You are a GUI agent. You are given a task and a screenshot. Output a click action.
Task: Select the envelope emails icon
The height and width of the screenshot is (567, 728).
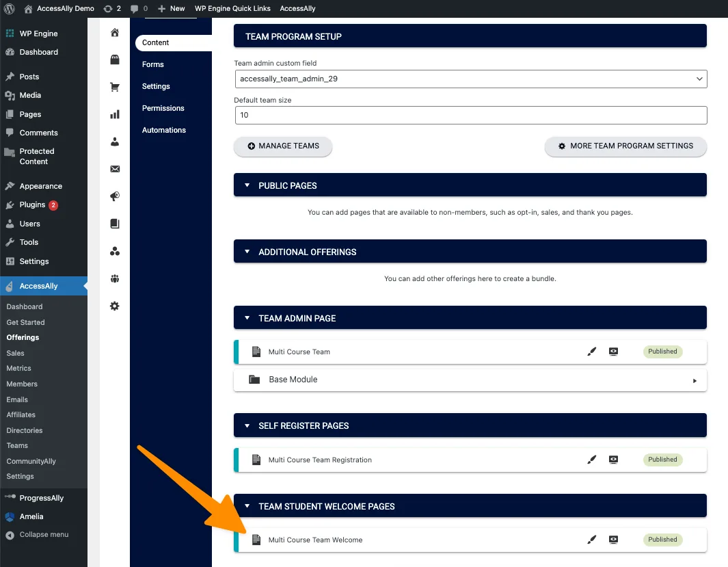coord(115,169)
